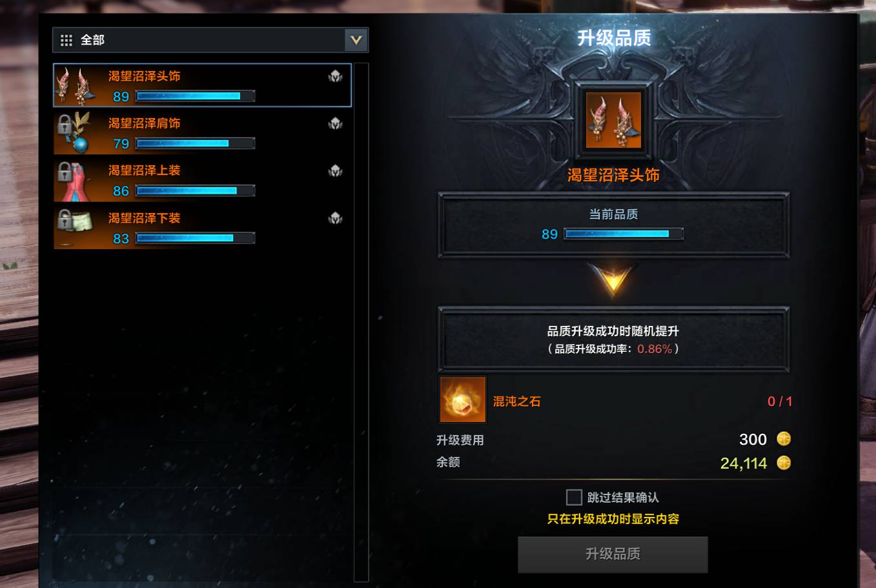The height and width of the screenshot is (588, 876).
Task: Click the 当前品质 quality progress bar
Action: pyautogui.click(x=624, y=234)
